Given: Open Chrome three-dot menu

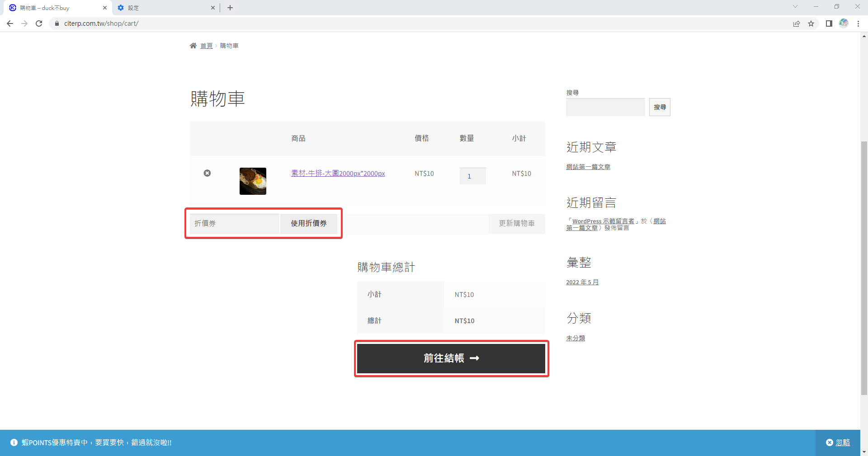Looking at the screenshot, I should [858, 24].
